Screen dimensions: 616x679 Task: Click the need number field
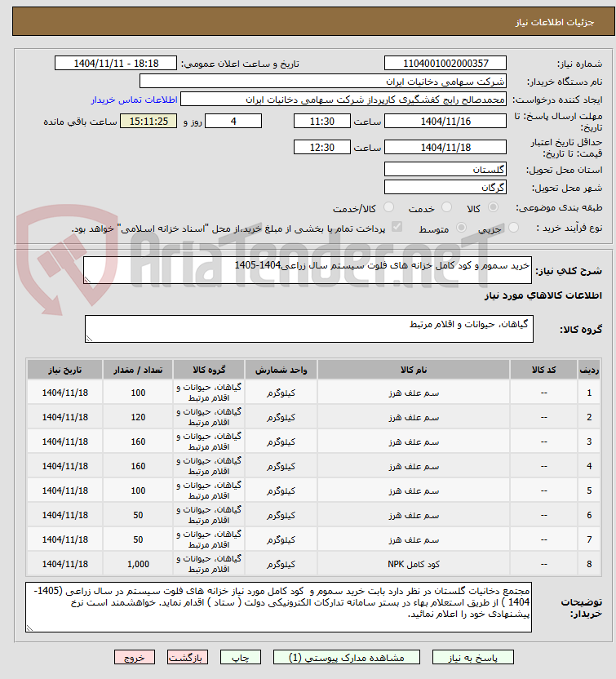[445, 63]
